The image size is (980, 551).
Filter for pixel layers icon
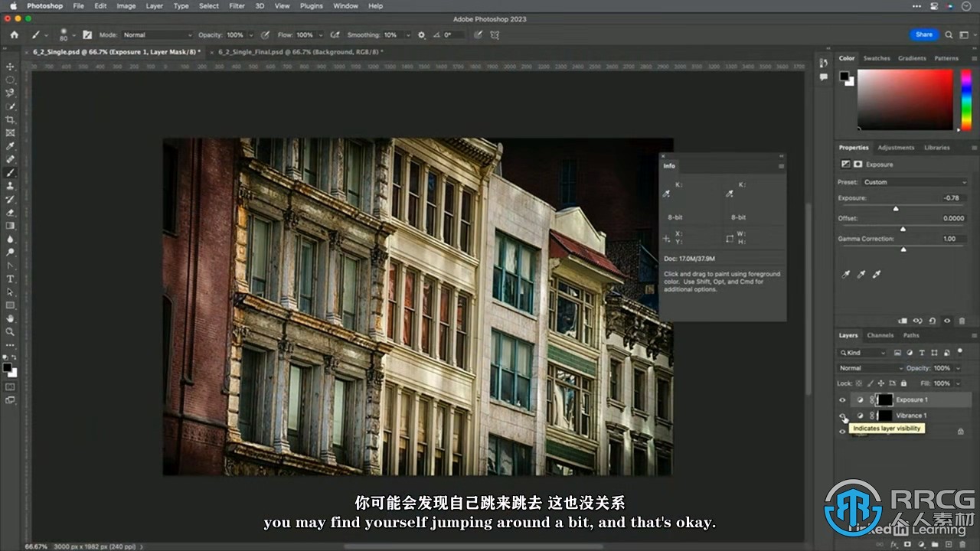point(898,353)
